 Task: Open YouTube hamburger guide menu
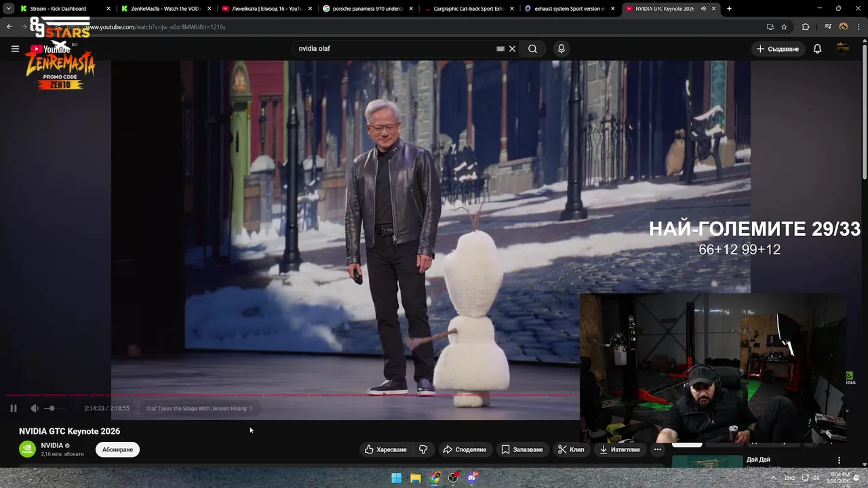(15, 49)
